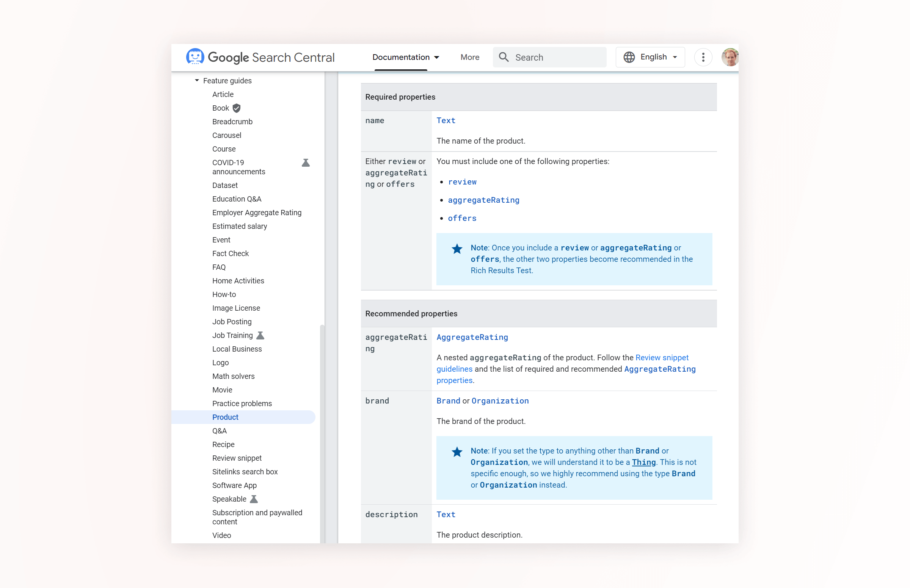Open Subscription and paywalled content guide
Image resolution: width=910 pixels, height=588 pixels.
tap(257, 518)
